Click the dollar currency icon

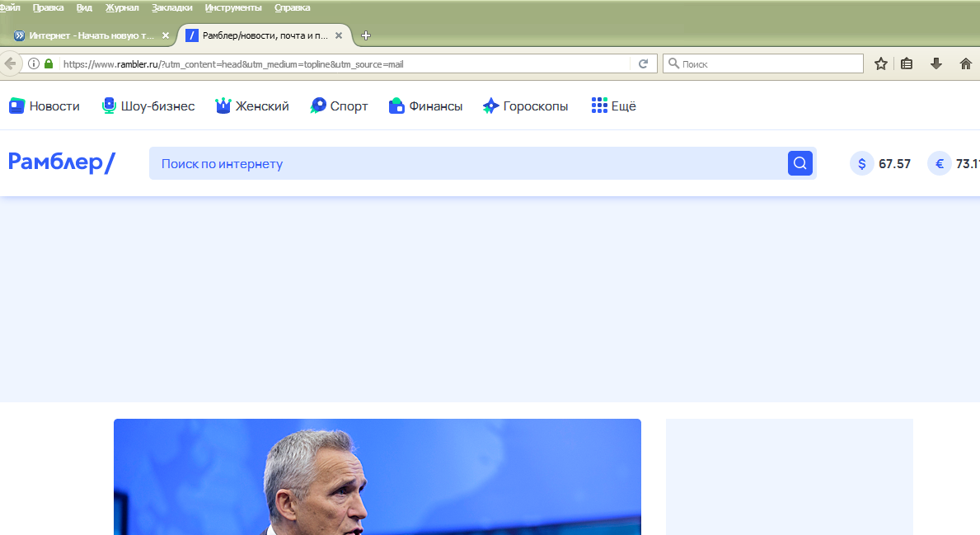pos(862,164)
